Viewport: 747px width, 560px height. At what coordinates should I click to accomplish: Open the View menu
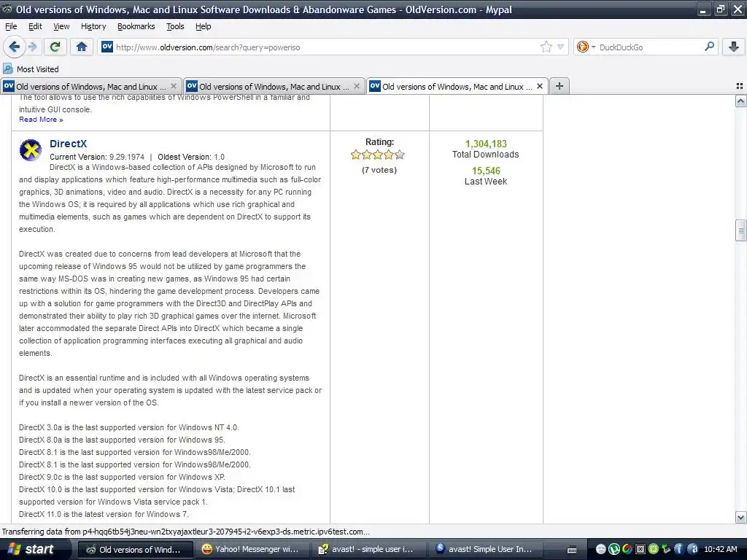(61, 27)
